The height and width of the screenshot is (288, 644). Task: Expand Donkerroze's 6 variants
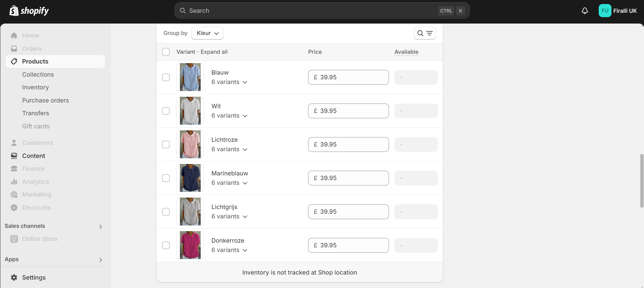[230, 250]
